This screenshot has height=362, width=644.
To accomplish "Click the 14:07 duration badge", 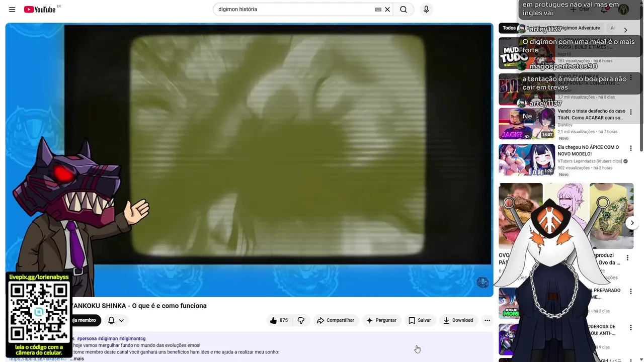I will coord(547,135).
